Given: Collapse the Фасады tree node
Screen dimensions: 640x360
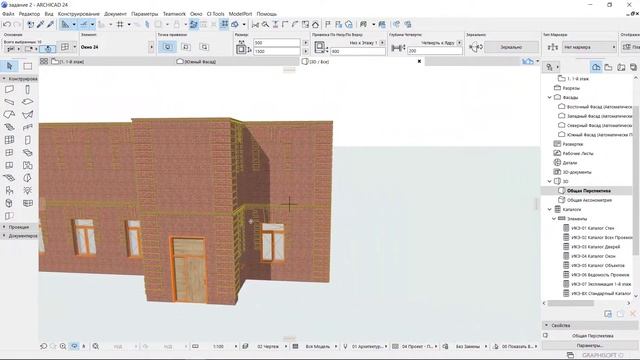Looking at the screenshot, I should [550, 98].
